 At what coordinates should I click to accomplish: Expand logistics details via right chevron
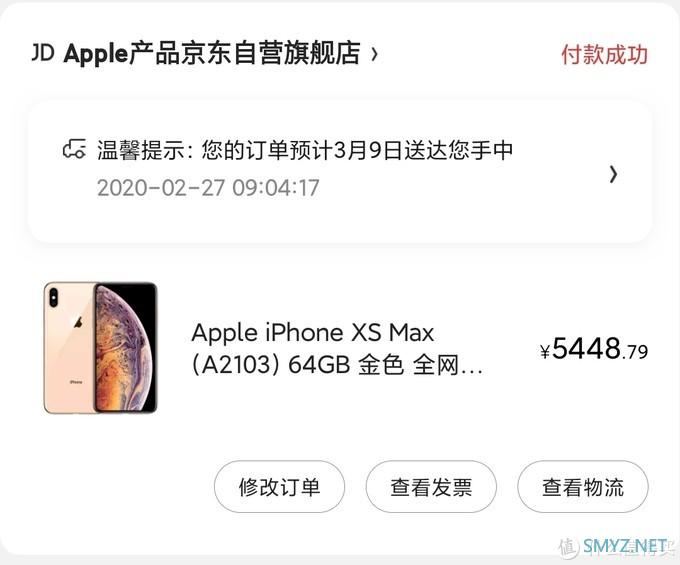pyautogui.click(x=613, y=174)
